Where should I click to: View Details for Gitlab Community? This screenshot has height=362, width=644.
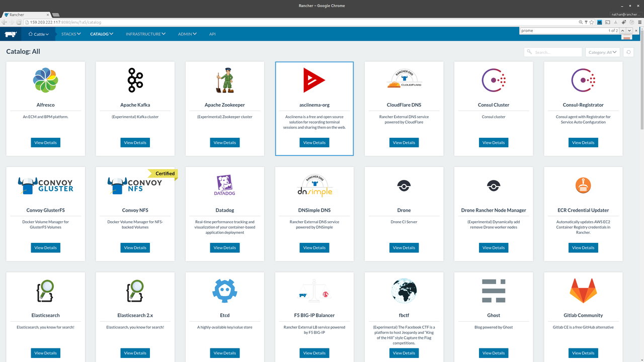click(583, 353)
